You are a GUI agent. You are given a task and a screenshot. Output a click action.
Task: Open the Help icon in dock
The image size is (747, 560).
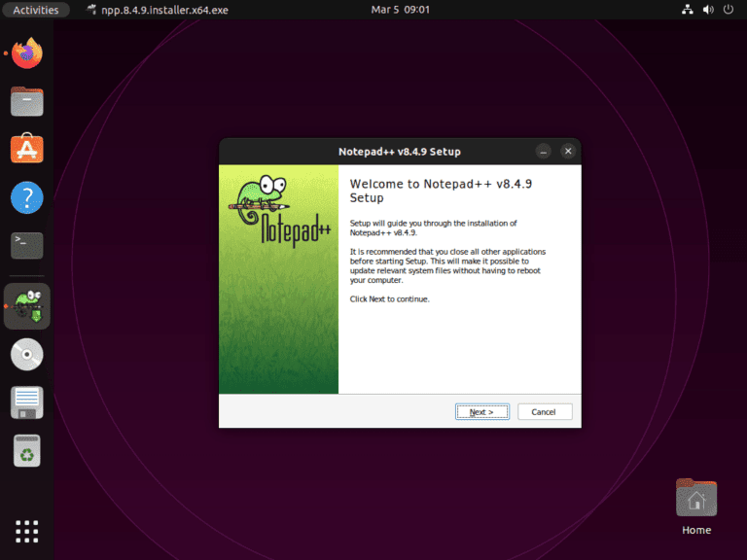pyautogui.click(x=27, y=197)
